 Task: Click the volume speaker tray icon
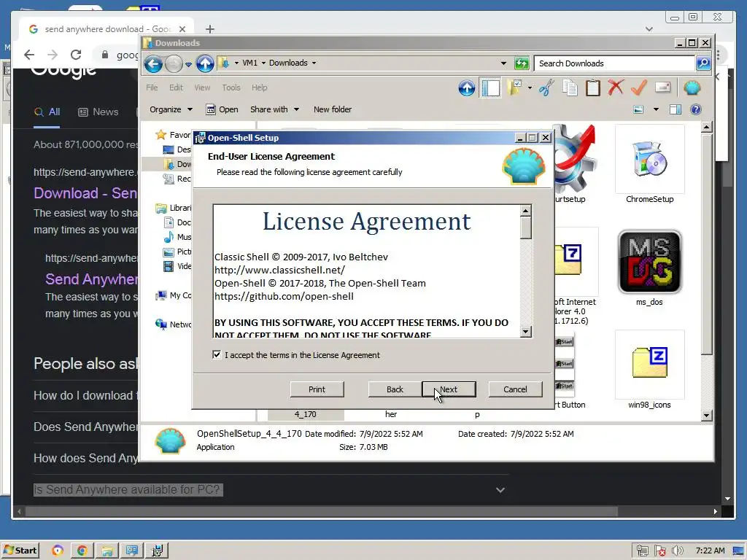coord(677,551)
